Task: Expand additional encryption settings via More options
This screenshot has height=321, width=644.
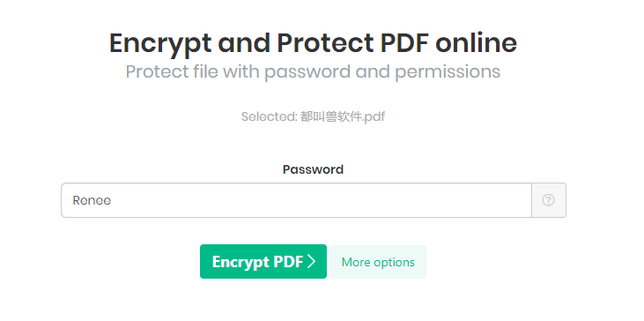Action: (378, 262)
